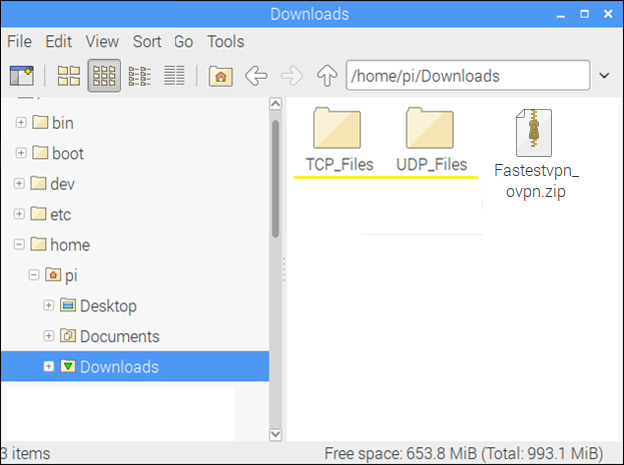This screenshot has width=624, height=465.
Task: Navigate forward to next folder
Action: [x=292, y=76]
